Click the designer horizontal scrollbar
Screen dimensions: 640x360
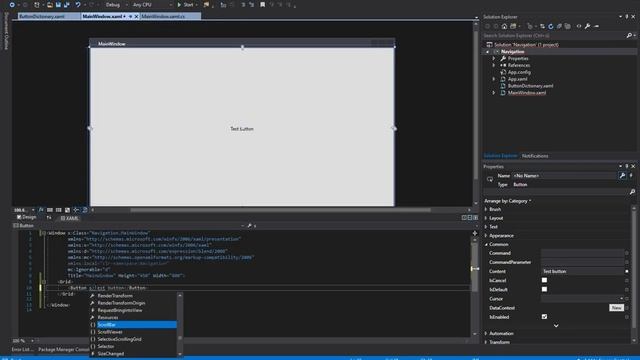280,210
